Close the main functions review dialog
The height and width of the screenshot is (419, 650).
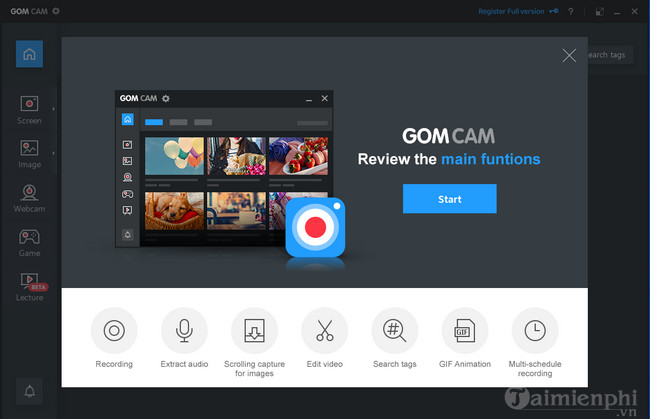(569, 55)
